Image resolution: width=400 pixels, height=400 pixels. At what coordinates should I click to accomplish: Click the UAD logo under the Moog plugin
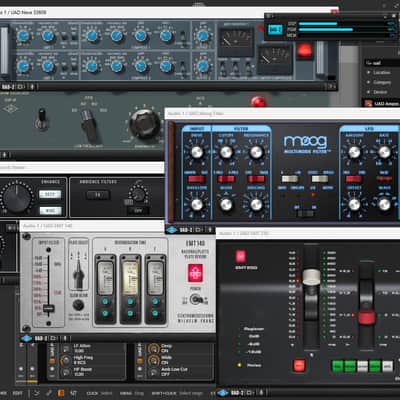click(x=172, y=230)
